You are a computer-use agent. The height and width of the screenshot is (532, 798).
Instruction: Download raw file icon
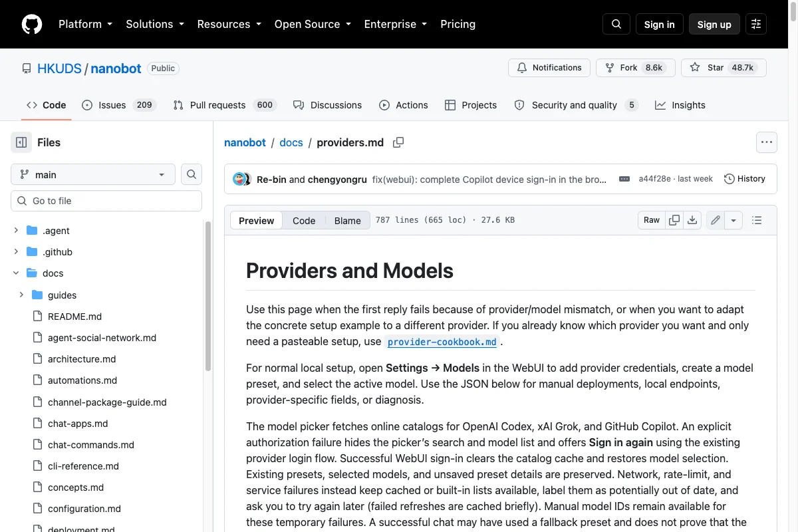692,220
